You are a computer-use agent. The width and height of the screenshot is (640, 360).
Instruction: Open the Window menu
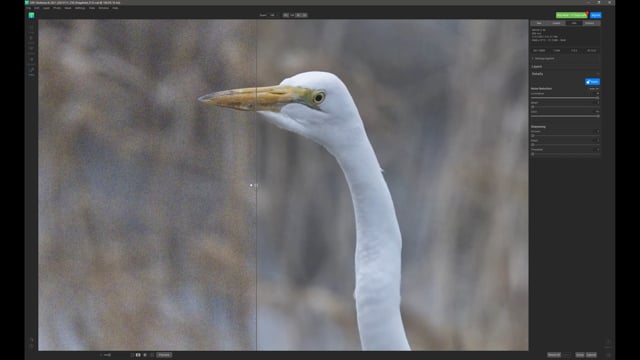click(x=104, y=8)
